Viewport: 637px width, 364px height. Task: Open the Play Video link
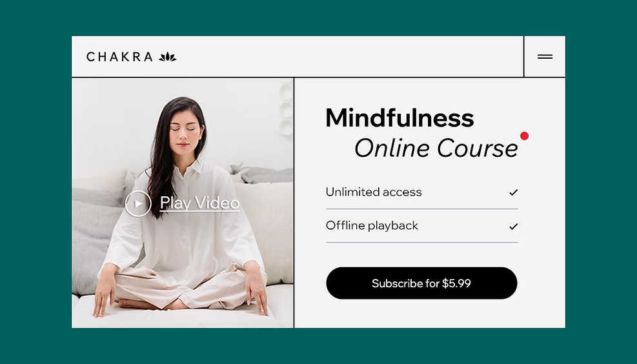[199, 203]
